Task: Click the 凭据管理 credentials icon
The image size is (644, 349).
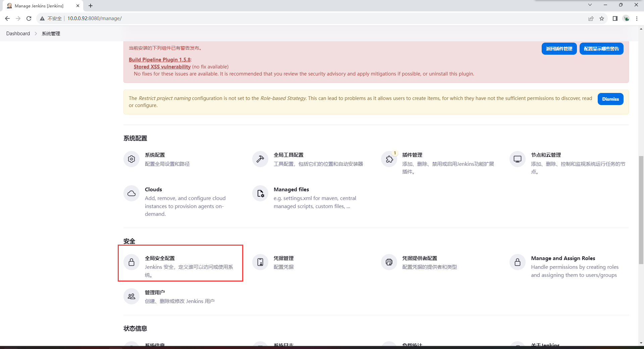Action: tap(260, 262)
